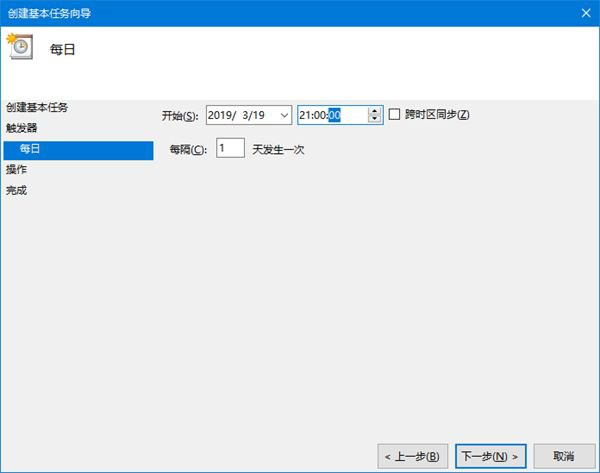Click the 开始(S): label
This screenshot has width=600, height=473.
180,115
